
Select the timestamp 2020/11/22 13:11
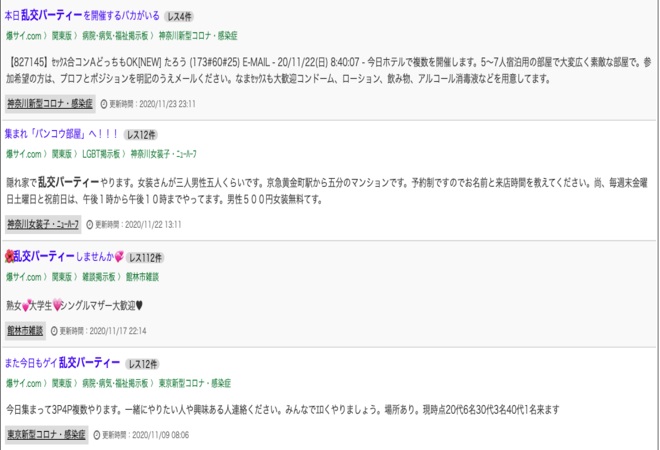coord(153,224)
